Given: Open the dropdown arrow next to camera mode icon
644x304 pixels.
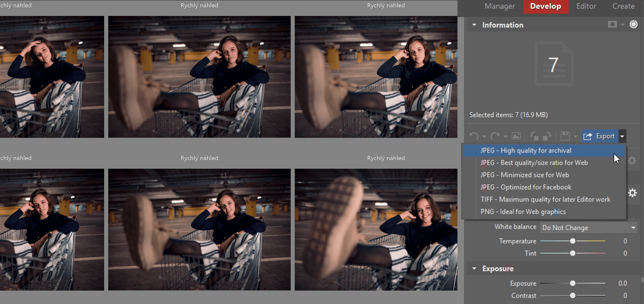Looking at the screenshot, I should 623,25.
